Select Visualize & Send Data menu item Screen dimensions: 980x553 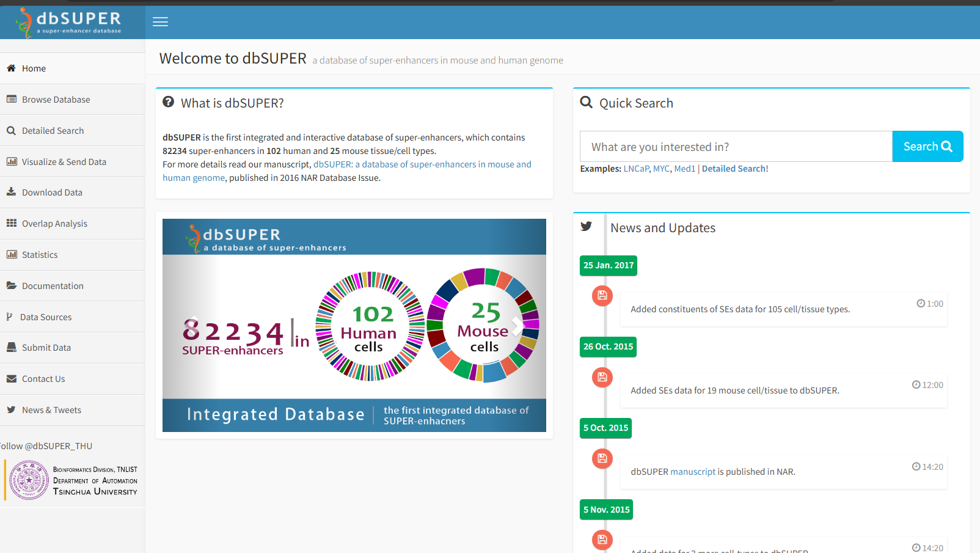point(64,162)
